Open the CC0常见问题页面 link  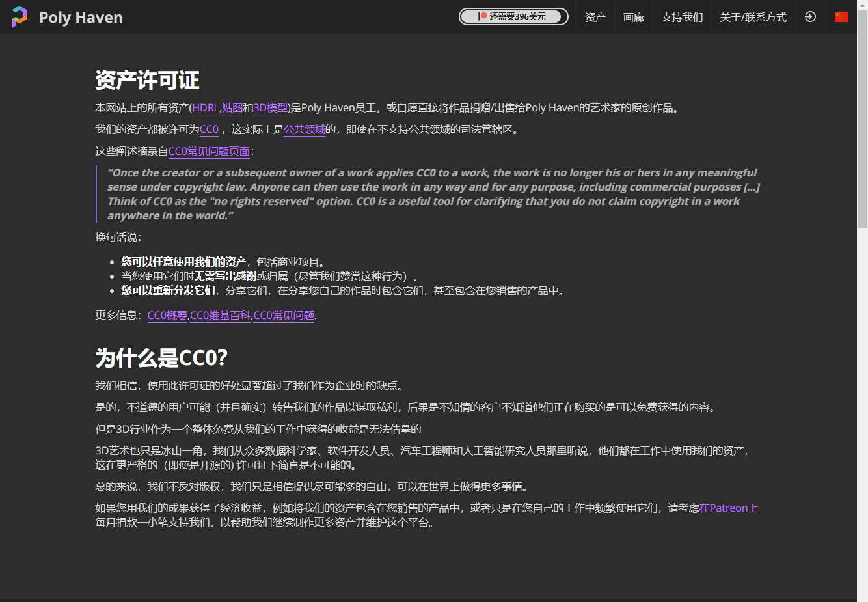coord(210,152)
